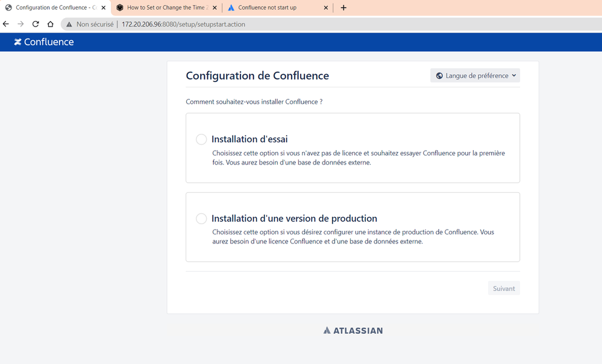
Task: Click the Installation d'essai heading
Action: pyautogui.click(x=249, y=139)
